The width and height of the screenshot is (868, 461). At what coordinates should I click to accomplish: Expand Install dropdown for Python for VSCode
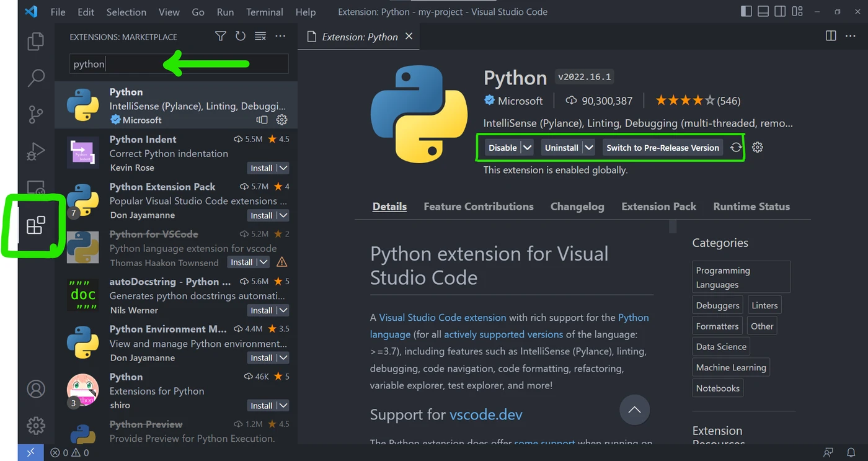point(263,262)
